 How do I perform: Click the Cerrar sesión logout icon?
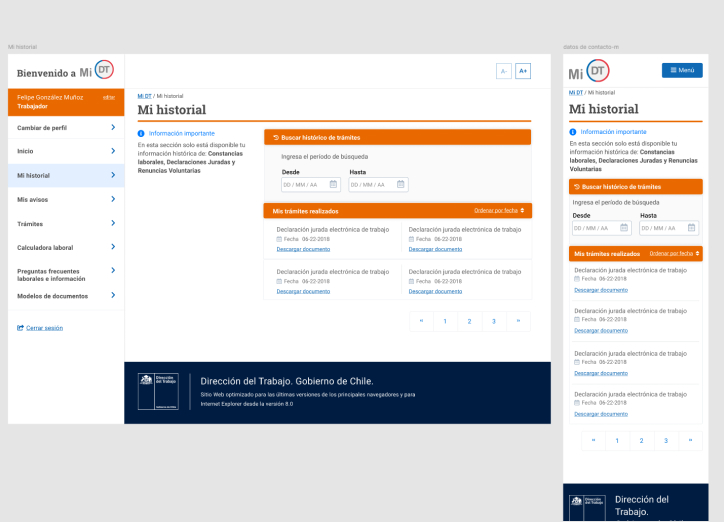(20, 328)
